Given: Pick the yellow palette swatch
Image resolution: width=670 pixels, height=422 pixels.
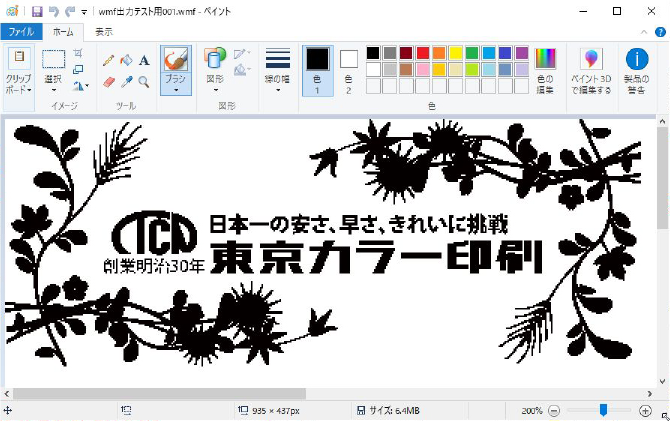Looking at the screenshot, I should tap(455, 53).
